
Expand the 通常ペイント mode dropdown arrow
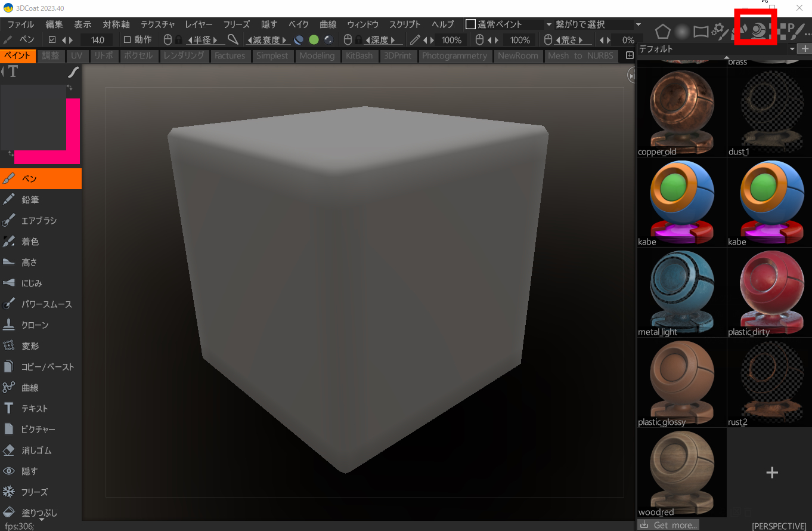[548, 24]
